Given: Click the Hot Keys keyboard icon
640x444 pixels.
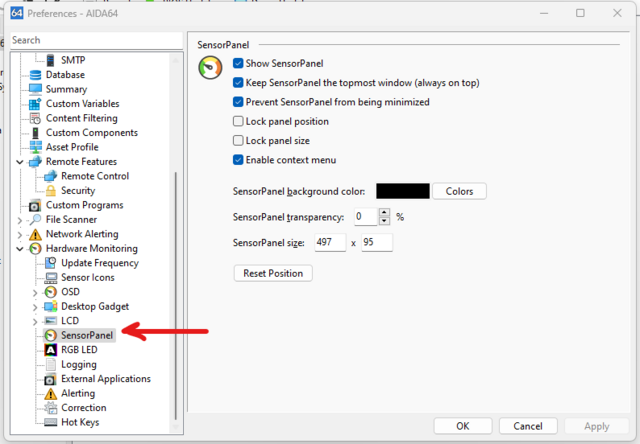Looking at the screenshot, I should pos(51,422).
